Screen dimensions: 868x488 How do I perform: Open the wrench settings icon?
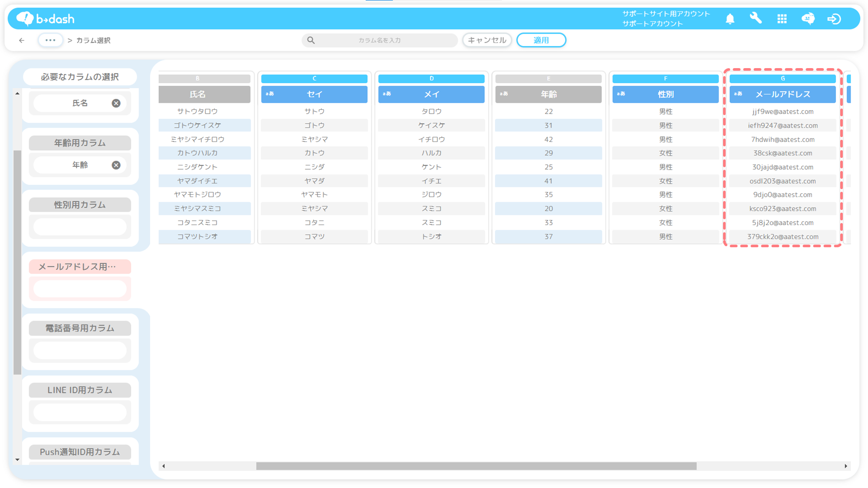(756, 18)
